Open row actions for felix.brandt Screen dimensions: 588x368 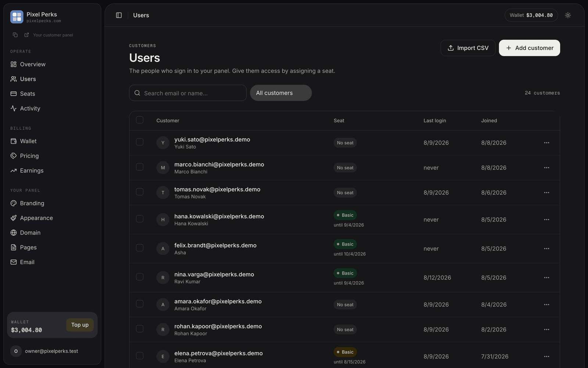[x=546, y=249]
